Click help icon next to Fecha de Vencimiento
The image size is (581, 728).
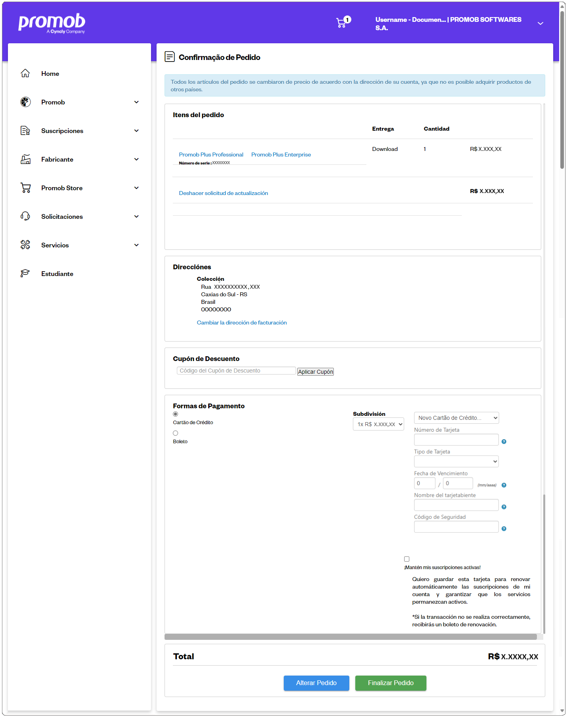point(504,485)
